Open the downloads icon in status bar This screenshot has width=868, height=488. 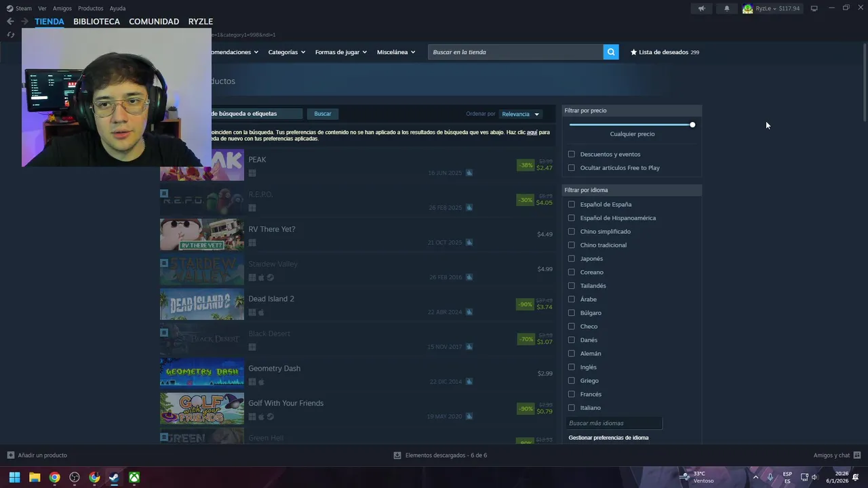(x=397, y=455)
